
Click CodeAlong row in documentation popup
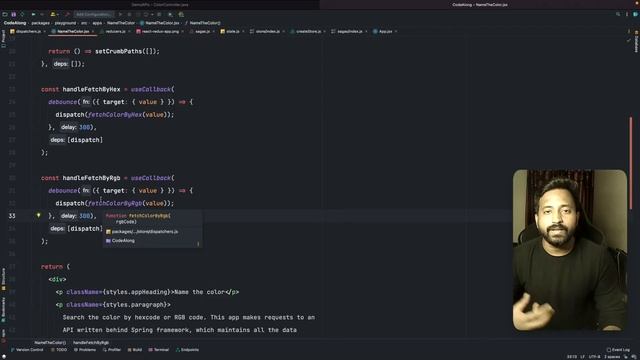120,241
